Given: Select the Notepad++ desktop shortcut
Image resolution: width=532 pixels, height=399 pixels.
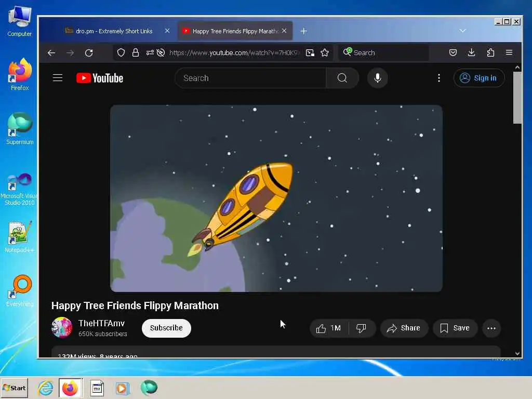Looking at the screenshot, I should [x=20, y=237].
